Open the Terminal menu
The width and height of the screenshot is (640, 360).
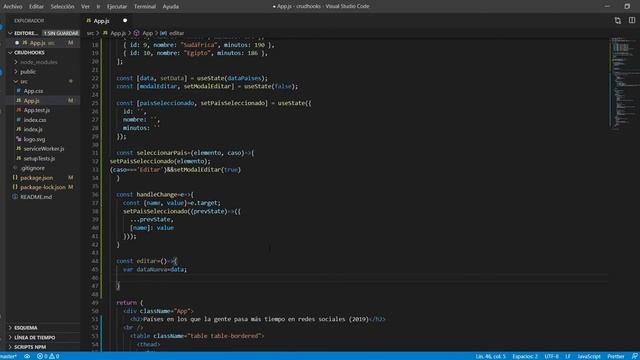(145, 7)
